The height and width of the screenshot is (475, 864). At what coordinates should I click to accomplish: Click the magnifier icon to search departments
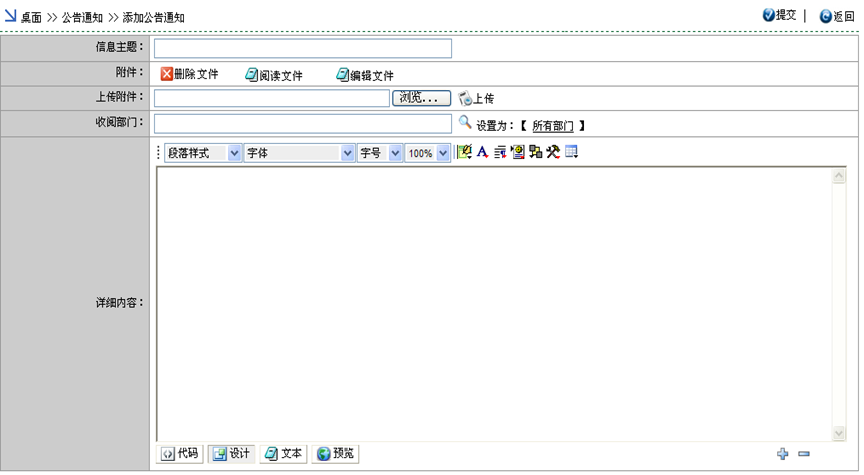465,122
